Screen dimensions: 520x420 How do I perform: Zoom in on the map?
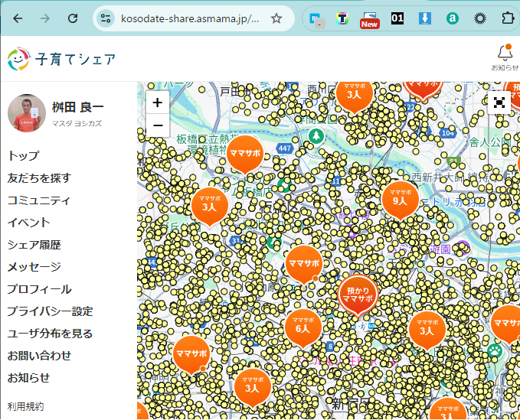(x=157, y=103)
